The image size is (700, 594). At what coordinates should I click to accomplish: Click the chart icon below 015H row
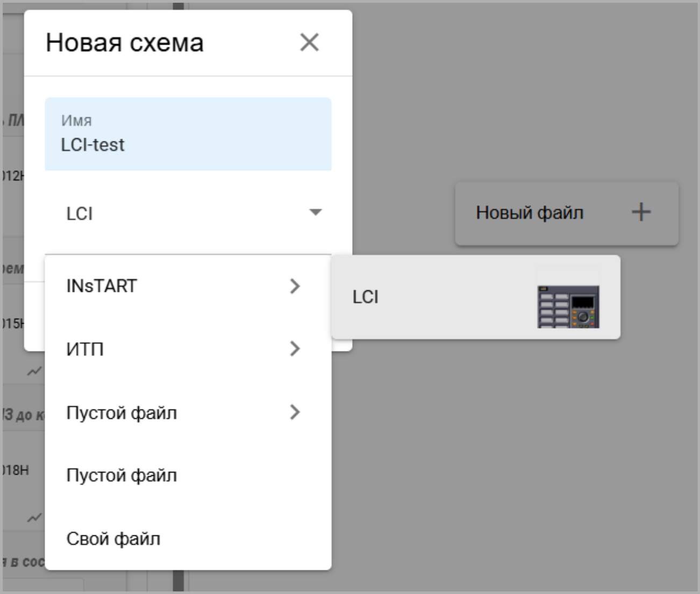[34, 371]
